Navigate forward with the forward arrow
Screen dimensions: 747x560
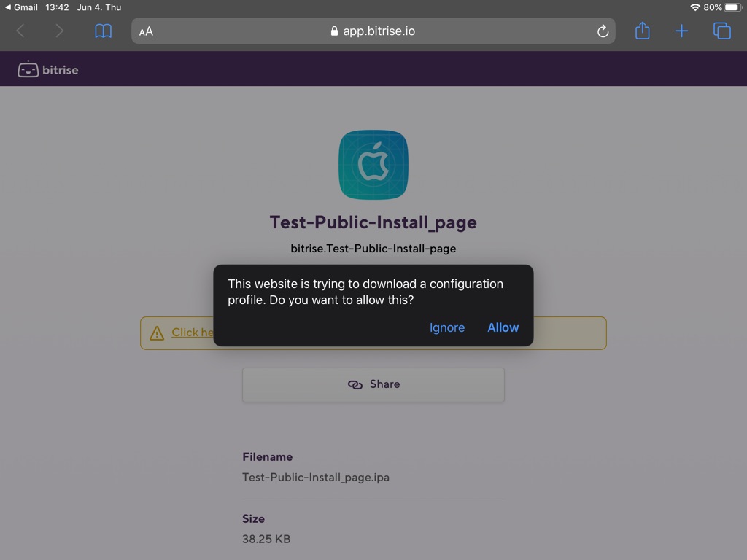(58, 31)
